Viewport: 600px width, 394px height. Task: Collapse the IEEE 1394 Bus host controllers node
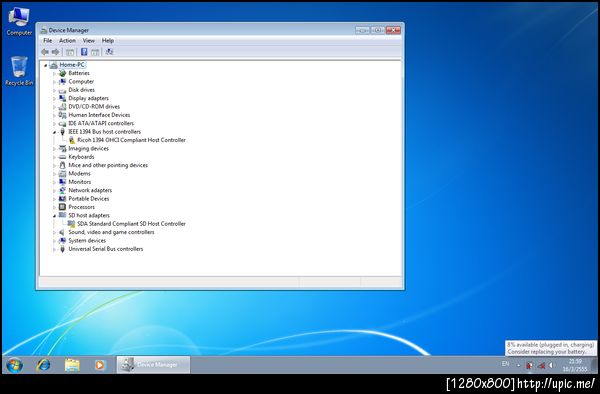click(54, 132)
